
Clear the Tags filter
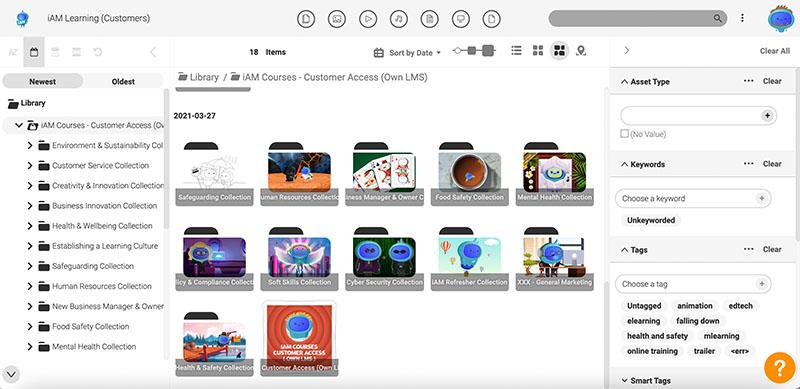[772, 250]
